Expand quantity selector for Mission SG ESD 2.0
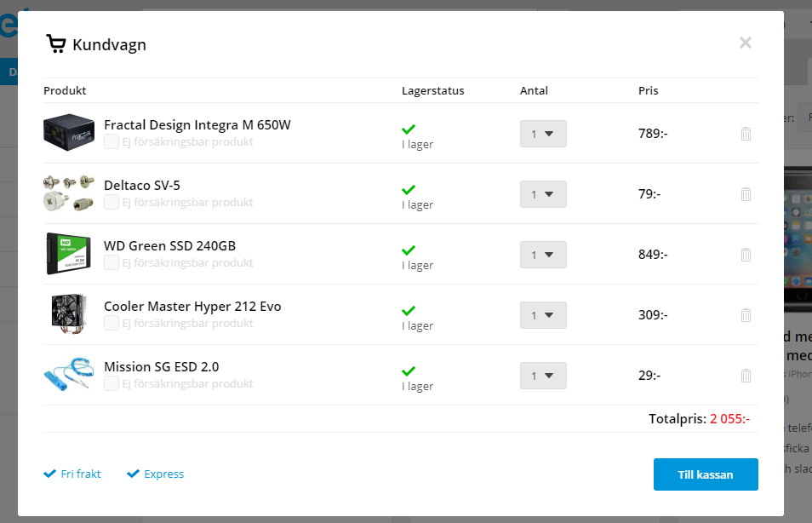This screenshot has height=523, width=812. [543, 376]
